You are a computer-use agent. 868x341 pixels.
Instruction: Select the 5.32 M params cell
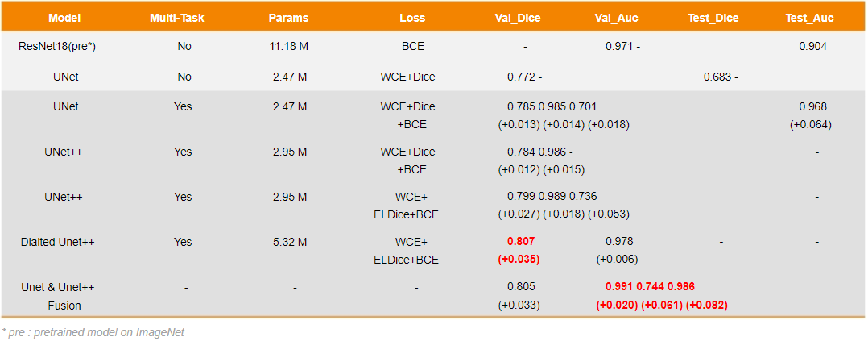tap(290, 242)
